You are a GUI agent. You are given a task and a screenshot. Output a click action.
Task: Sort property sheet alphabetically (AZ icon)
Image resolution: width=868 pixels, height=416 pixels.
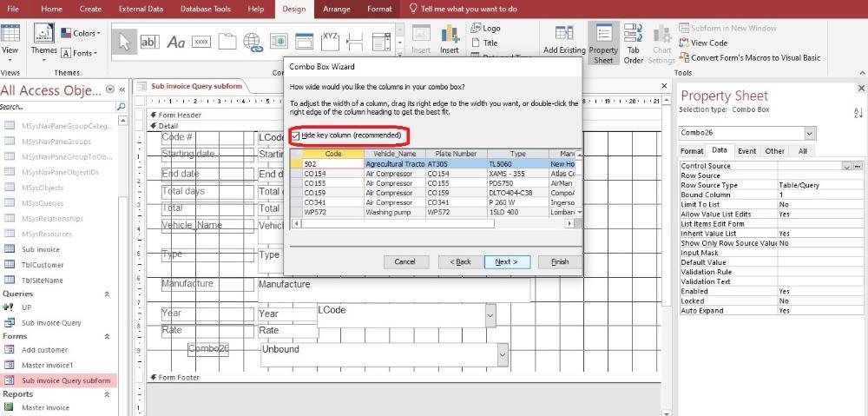click(x=858, y=113)
